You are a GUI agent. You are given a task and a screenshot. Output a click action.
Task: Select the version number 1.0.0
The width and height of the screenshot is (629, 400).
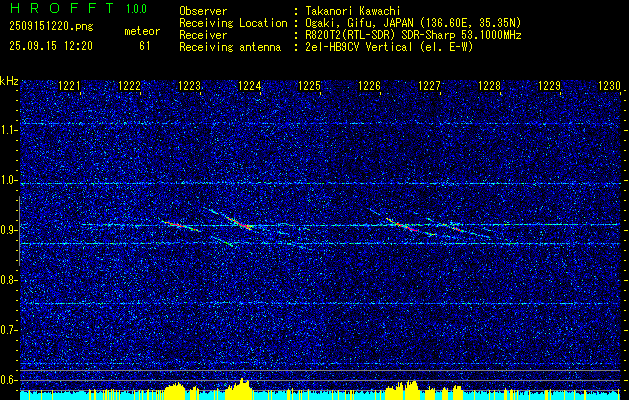(x=136, y=8)
